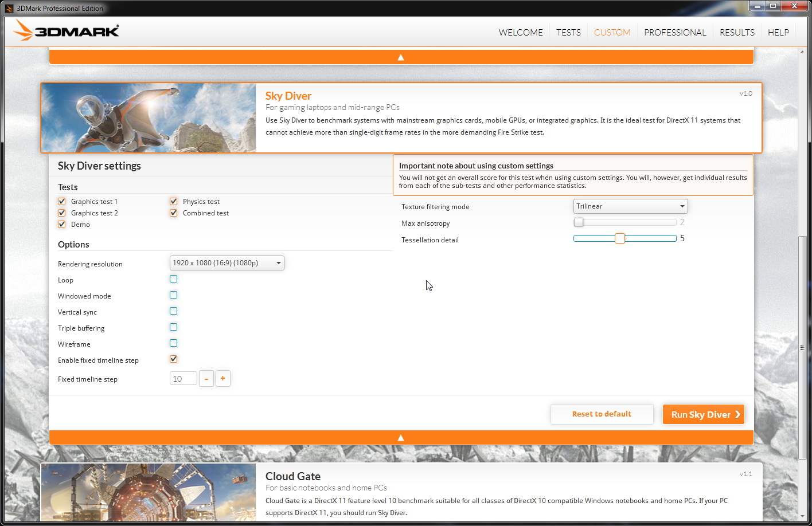Click the Max anisotropy slider handle
Image resolution: width=812 pixels, height=526 pixels.
click(579, 222)
